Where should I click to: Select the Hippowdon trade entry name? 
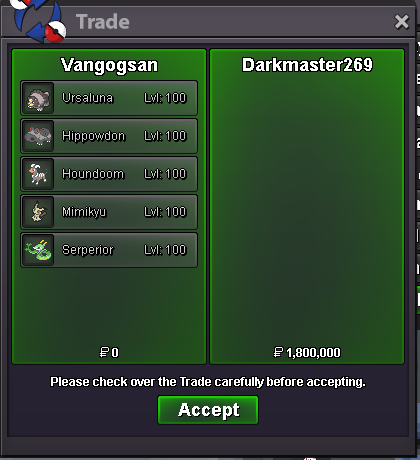[94, 136]
